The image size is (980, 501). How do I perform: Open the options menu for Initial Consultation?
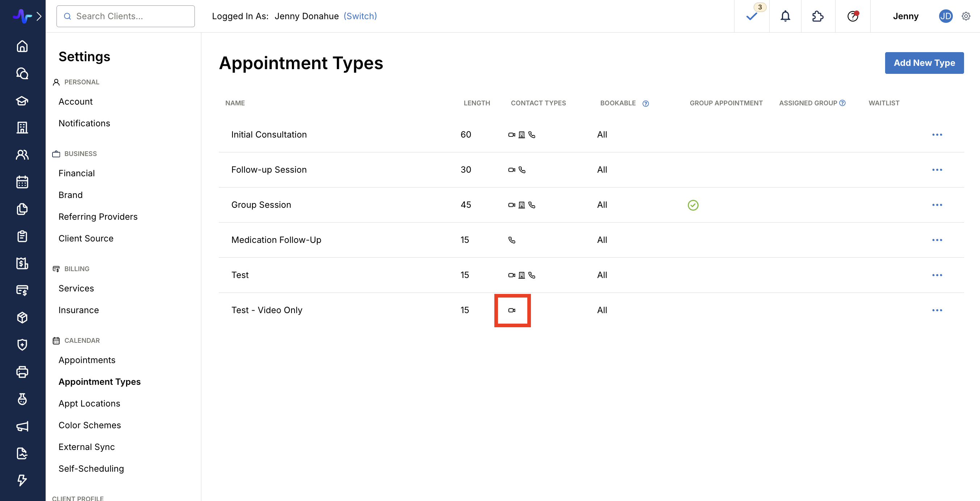pos(937,135)
